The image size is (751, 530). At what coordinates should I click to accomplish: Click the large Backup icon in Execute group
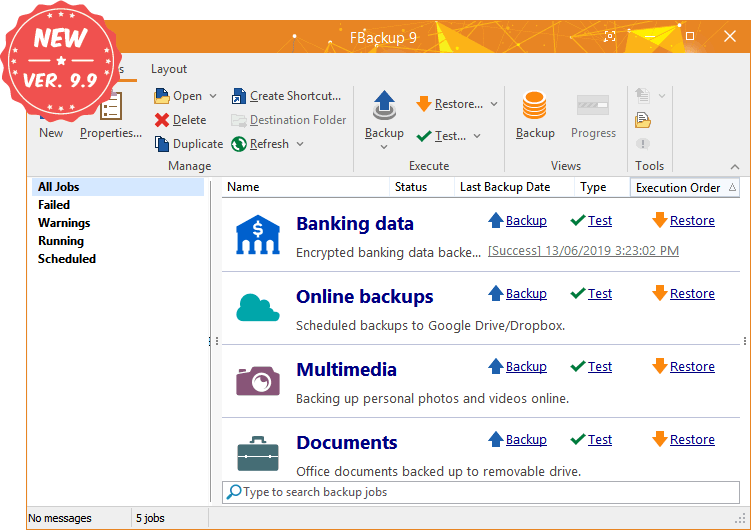(384, 106)
